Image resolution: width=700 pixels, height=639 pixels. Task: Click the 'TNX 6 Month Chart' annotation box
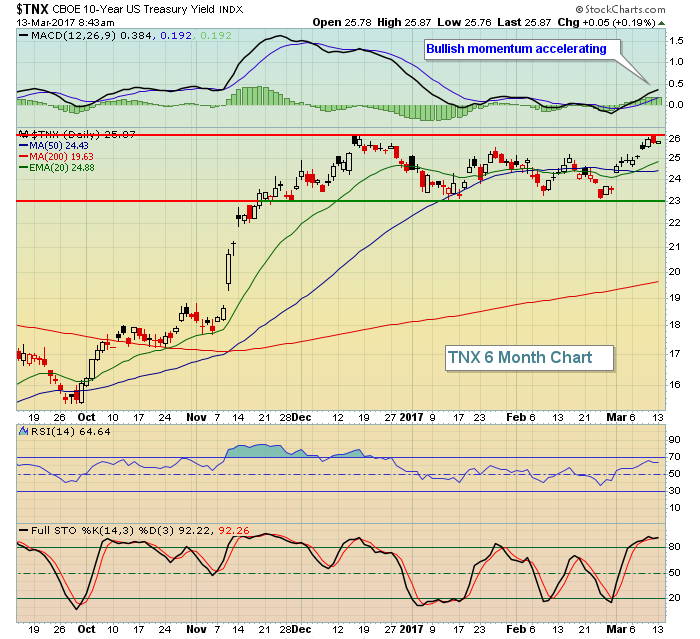(x=529, y=358)
